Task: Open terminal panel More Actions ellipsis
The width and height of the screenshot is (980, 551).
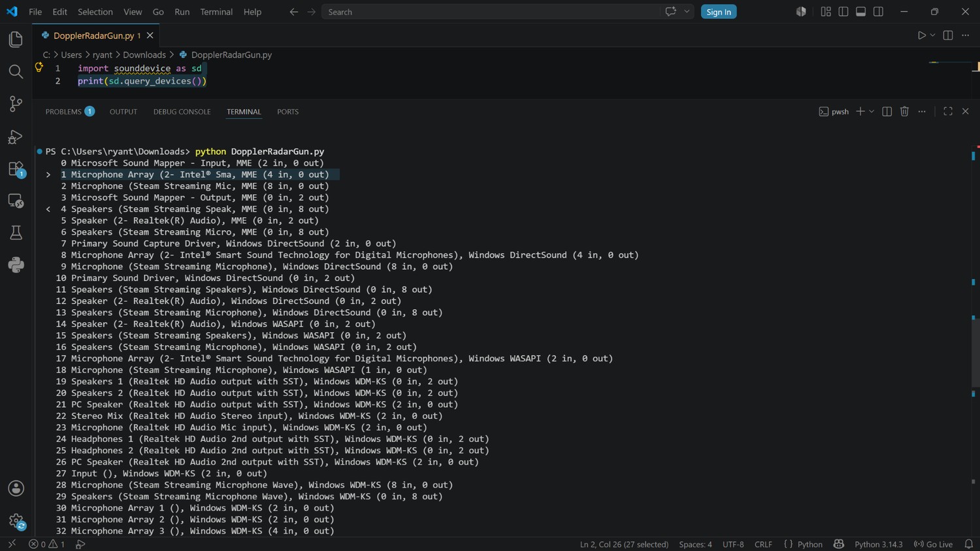Action: coord(922,112)
